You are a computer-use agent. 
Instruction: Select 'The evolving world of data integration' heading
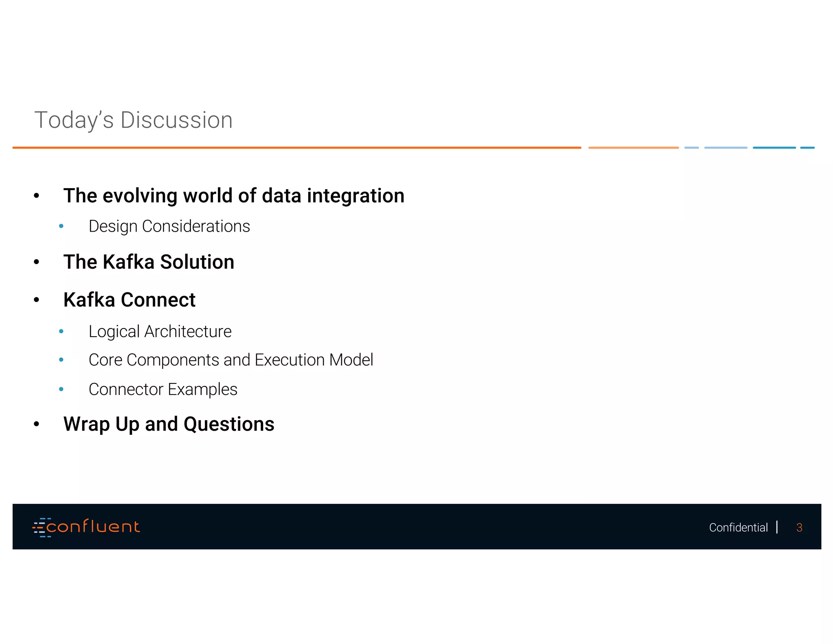coord(234,196)
